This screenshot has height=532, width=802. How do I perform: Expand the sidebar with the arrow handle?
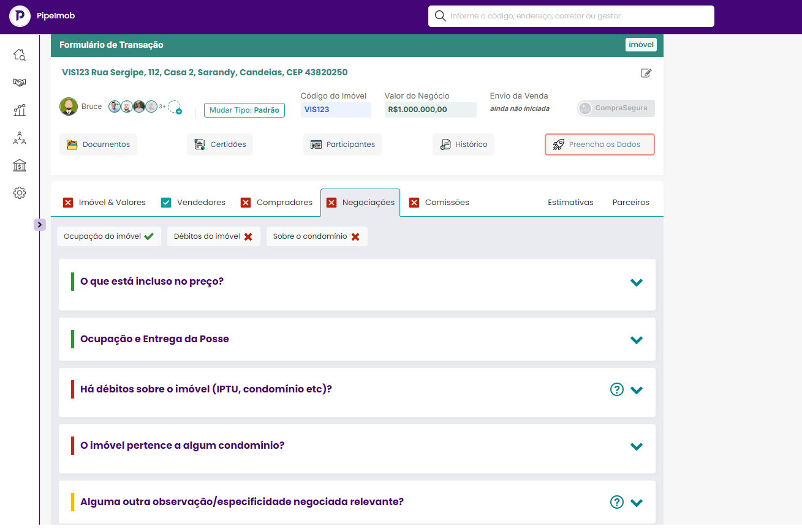pos(39,225)
